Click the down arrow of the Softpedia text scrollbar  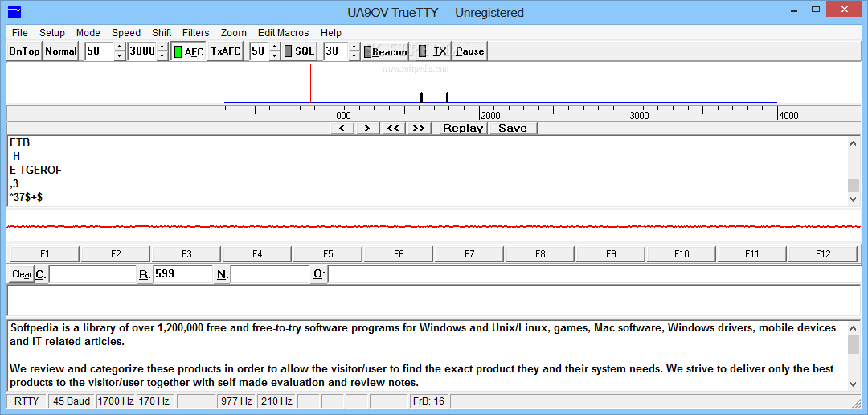[x=853, y=384]
